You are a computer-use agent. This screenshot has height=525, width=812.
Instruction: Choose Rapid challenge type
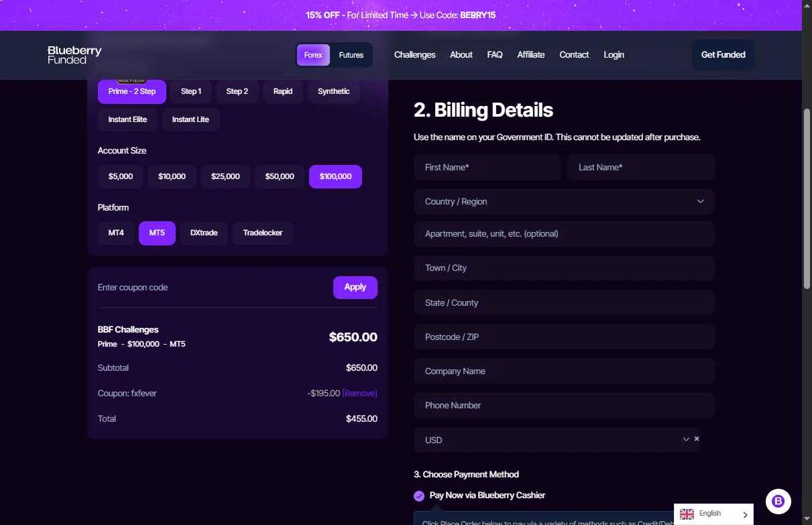click(283, 91)
